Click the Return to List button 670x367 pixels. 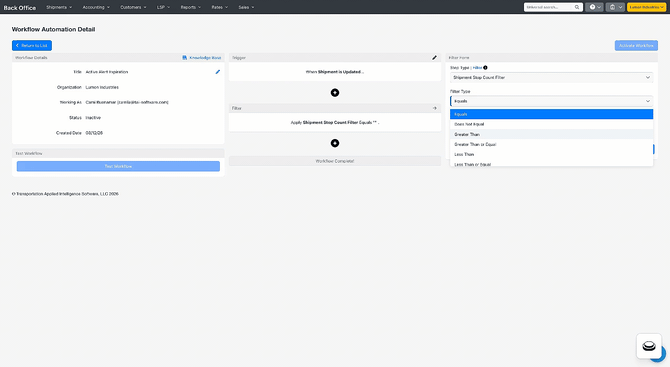click(x=32, y=45)
